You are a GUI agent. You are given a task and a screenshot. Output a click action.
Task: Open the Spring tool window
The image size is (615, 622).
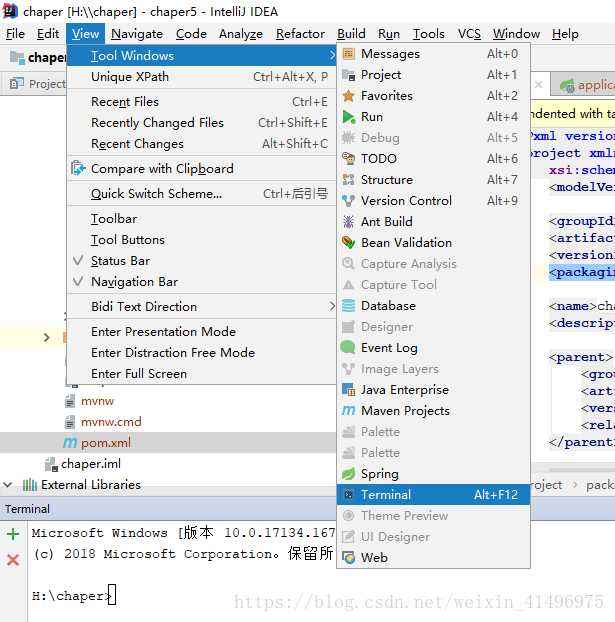(433, 474)
